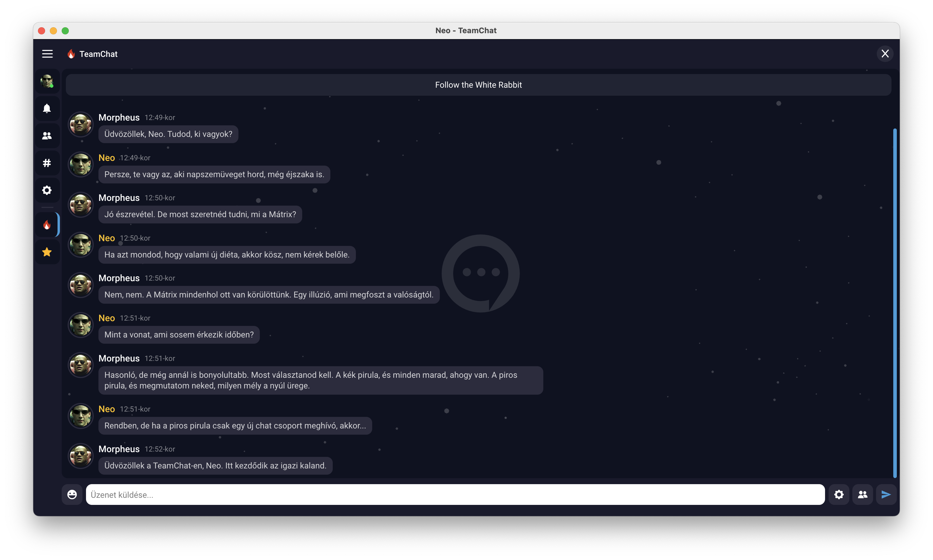This screenshot has height=560, width=933.
Task: Open the notifications bell in sidebar
Action: 47,109
